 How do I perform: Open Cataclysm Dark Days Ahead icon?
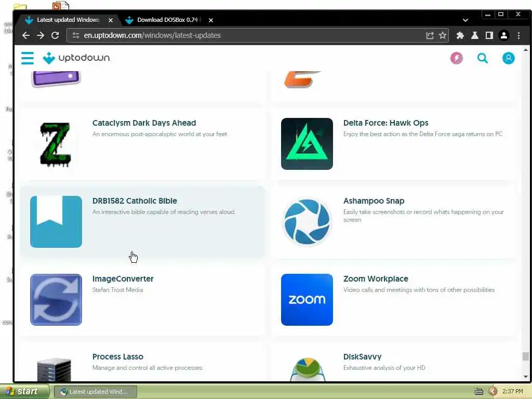(x=56, y=144)
